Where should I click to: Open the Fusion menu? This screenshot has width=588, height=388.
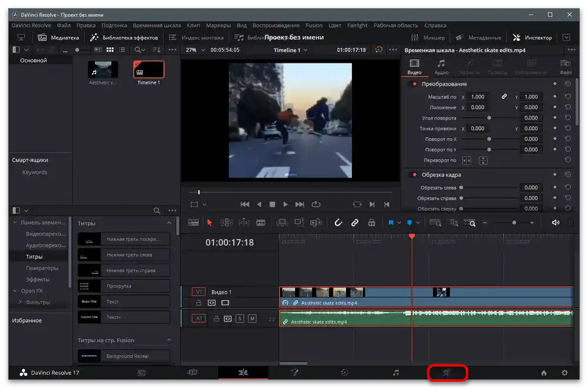click(314, 25)
